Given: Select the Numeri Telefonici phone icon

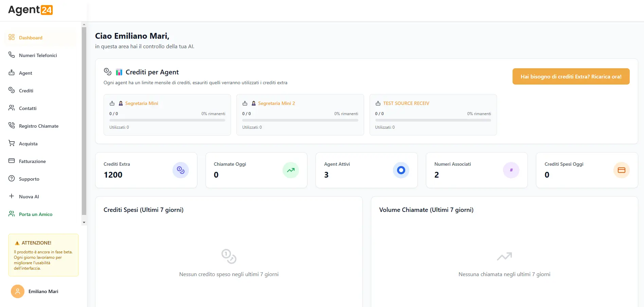Looking at the screenshot, I should pyautogui.click(x=12, y=55).
